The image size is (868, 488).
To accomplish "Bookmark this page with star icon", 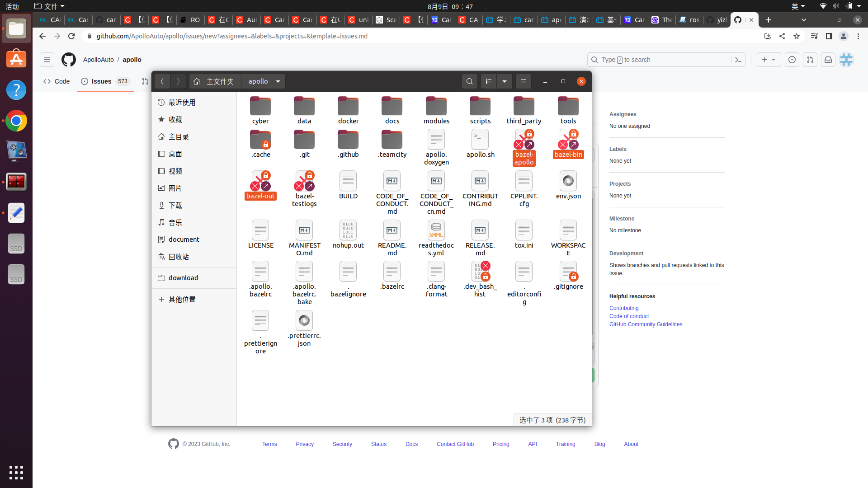I will (797, 36).
